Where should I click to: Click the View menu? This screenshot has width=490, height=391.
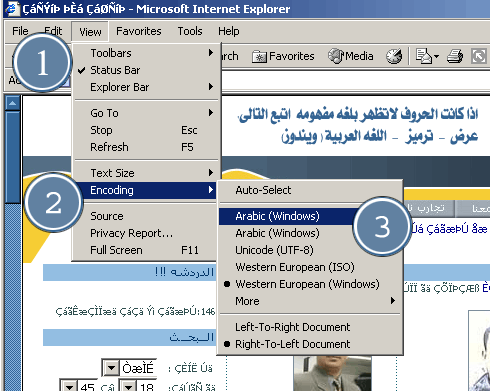click(x=90, y=32)
